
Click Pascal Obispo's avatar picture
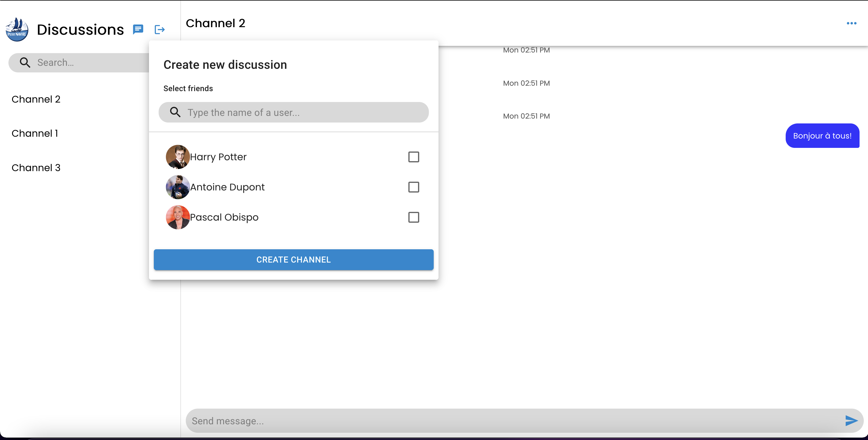point(178,217)
